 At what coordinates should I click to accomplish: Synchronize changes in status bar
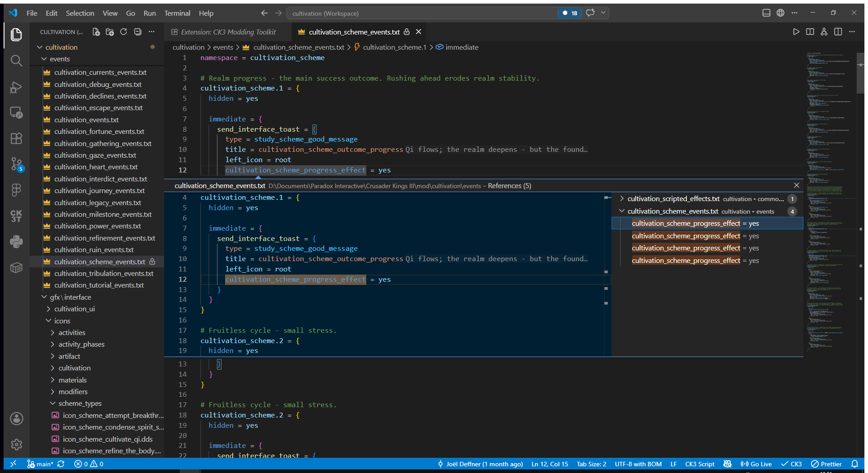[x=61, y=464]
